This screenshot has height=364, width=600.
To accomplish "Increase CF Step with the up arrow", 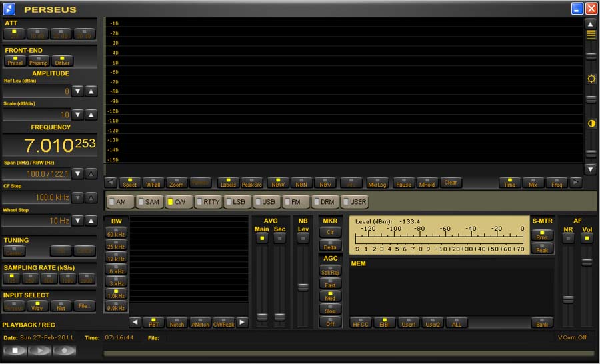I will (x=91, y=197).
